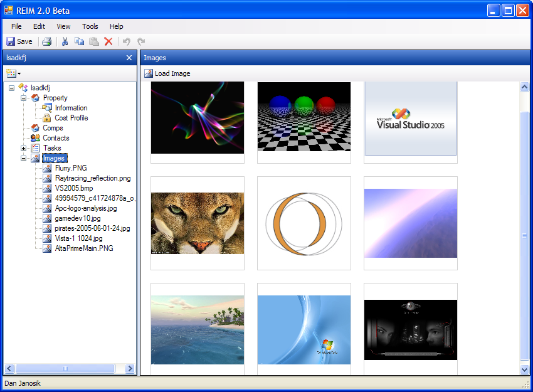This screenshot has height=392, width=533.
Task: Click the Cost Profile lock icon
Action: 47,118
